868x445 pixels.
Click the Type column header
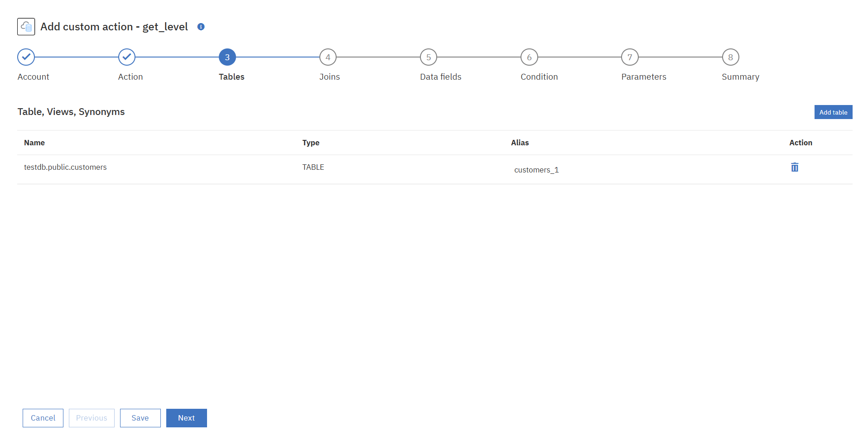pyautogui.click(x=311, y=143)
